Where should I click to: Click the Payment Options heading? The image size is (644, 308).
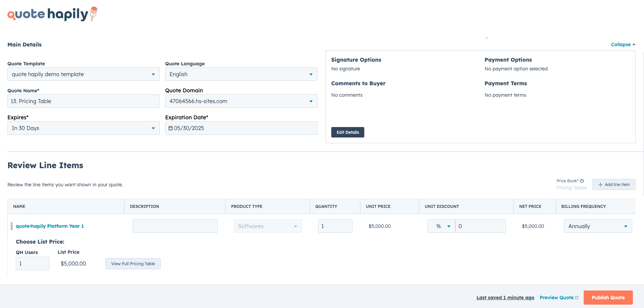(508, 60)
